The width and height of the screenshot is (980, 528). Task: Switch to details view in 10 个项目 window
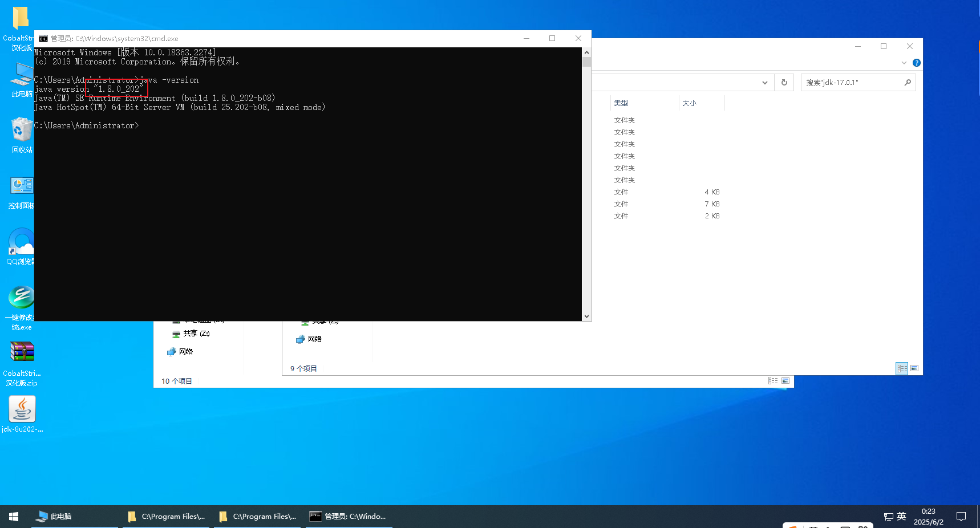(x=773, y=381)
